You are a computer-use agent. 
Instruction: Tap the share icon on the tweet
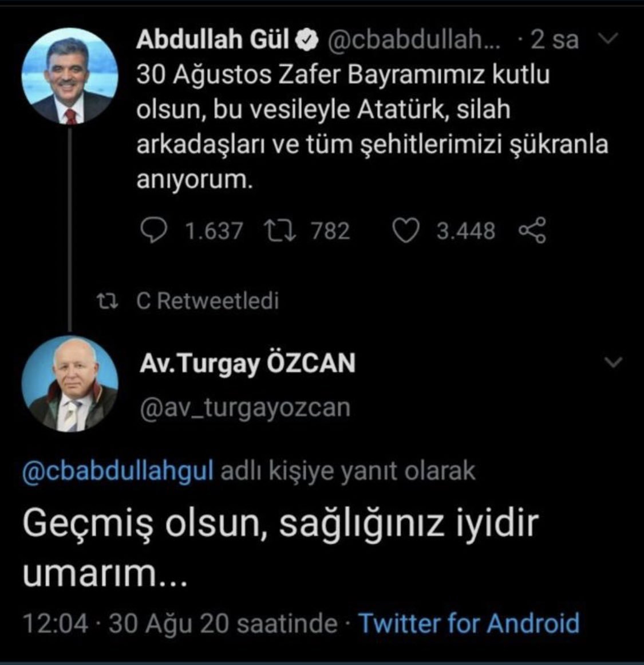tap(532, 231)
